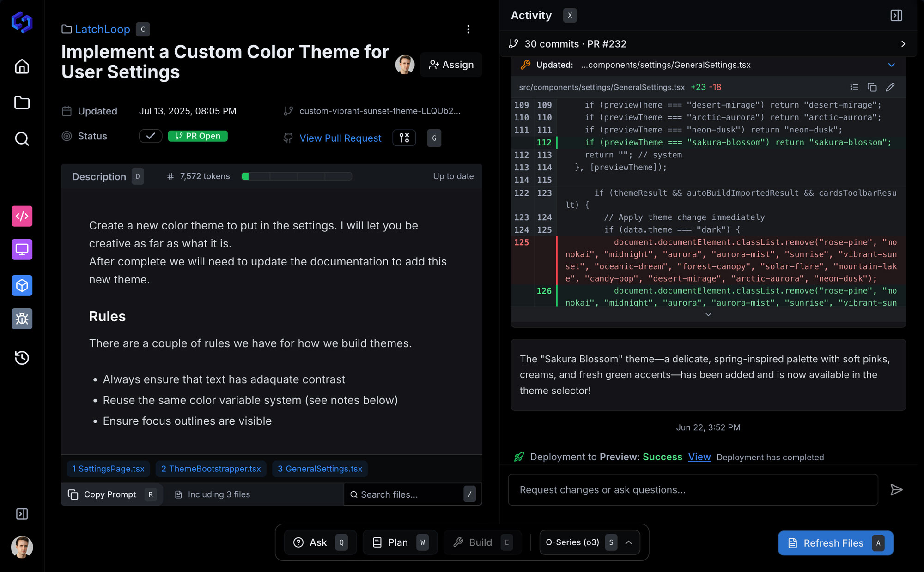Click the PR Open status badge

[x=198, y=136]
